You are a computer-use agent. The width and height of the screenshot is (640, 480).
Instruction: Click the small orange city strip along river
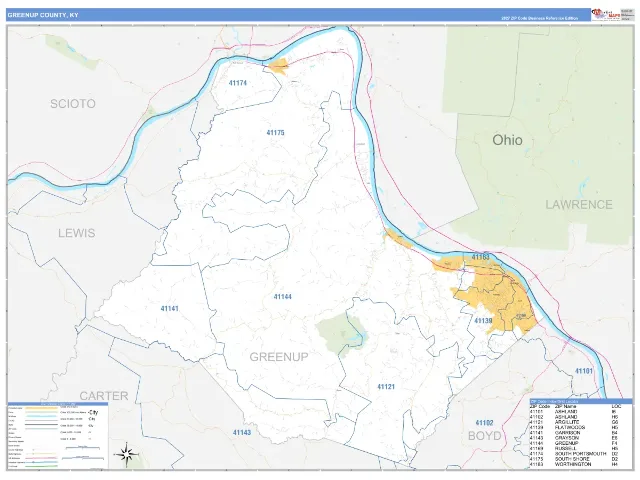click(398, 238)
